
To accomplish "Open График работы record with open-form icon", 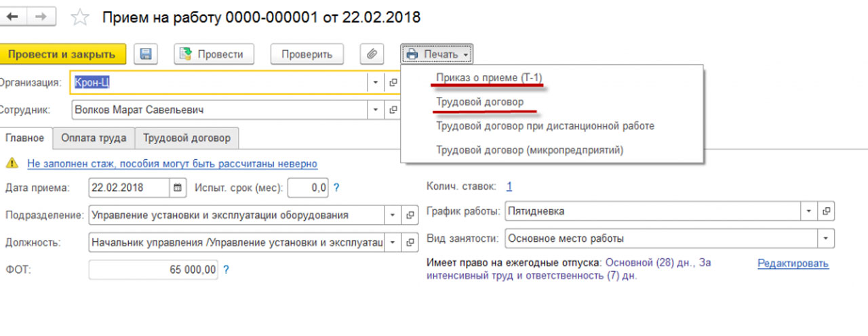I will tap(826, 211).
